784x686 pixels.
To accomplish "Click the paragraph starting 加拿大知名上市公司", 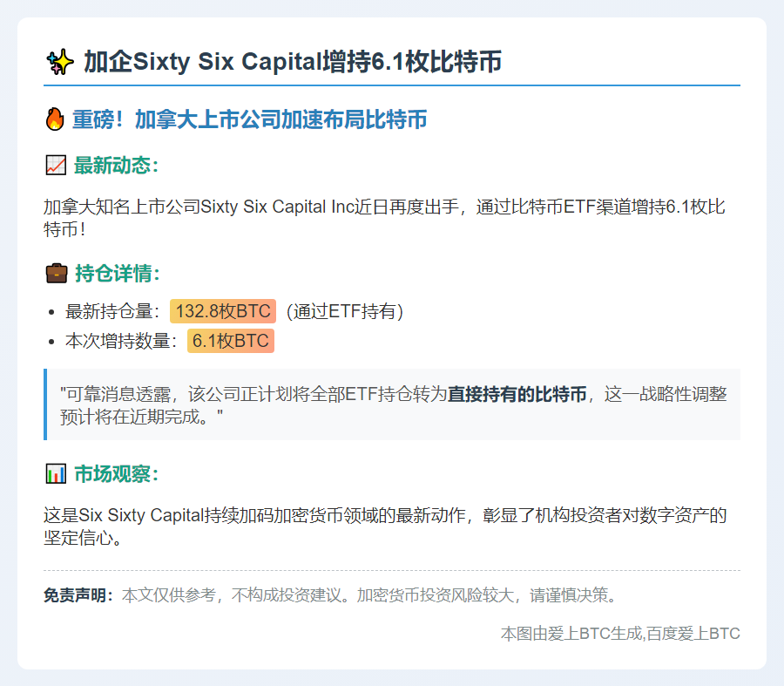I will (x=384, y=218).
